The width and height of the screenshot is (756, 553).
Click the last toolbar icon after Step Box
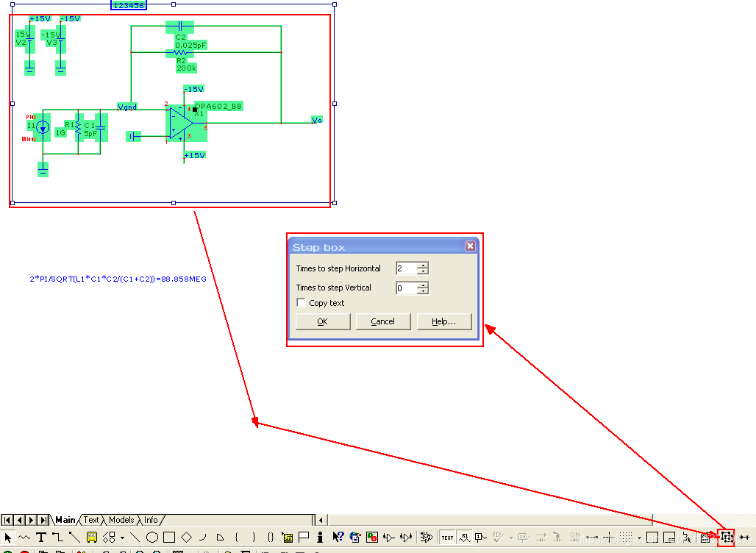click(x=744, y=537)
